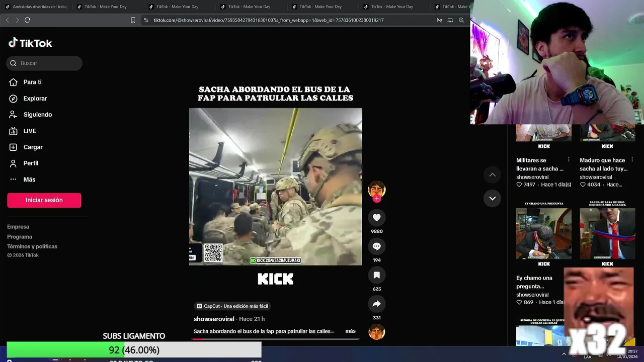Click the toolbar icon left of picture-in-picture

pos(439,20)
